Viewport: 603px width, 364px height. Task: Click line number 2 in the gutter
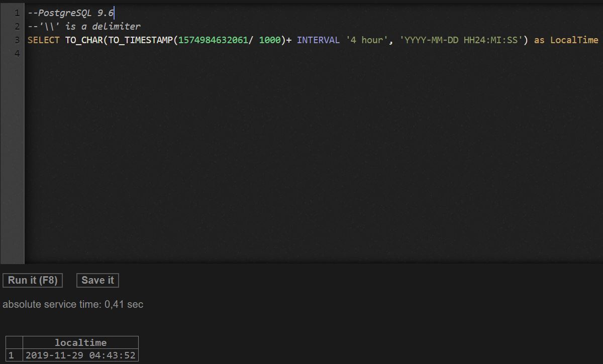click(x=18, y=26)
